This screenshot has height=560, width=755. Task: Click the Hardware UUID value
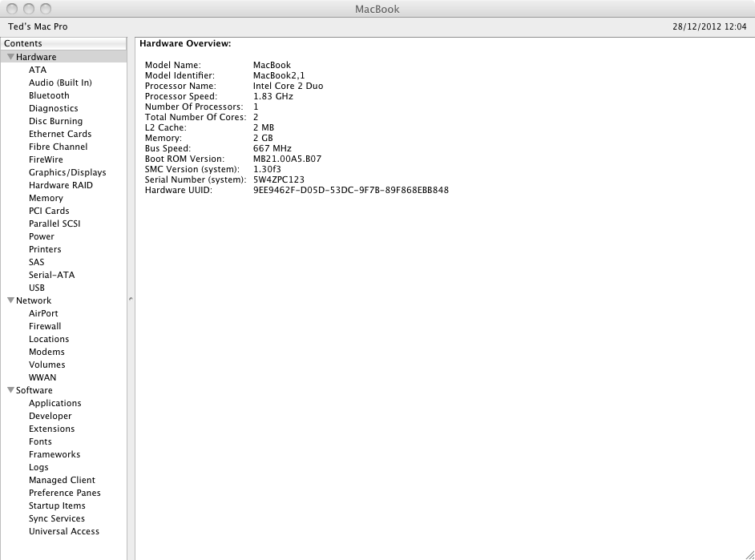pos(350,190)
